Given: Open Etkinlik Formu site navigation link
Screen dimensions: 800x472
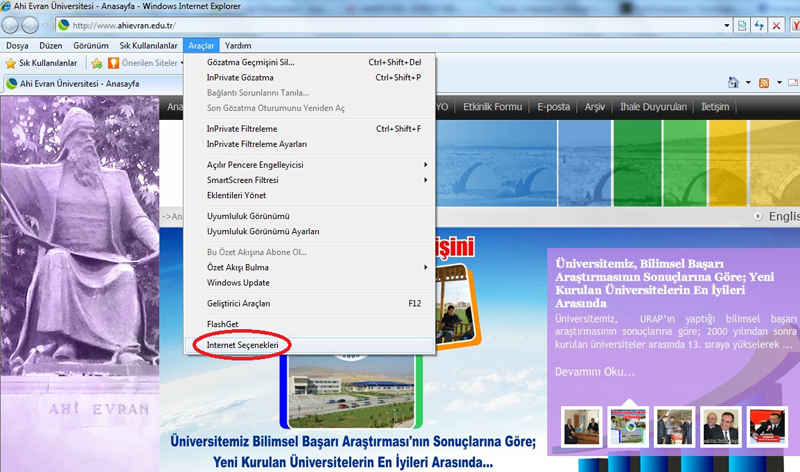Looking at the screenshot, I should [492, 107].
